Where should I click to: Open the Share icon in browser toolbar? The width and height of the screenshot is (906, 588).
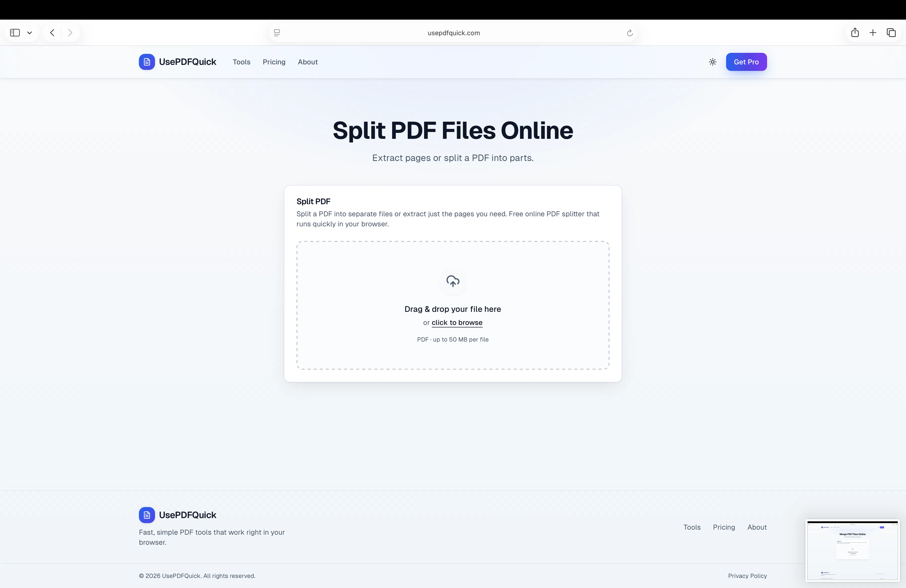pyautogui.click(x=855, y=32)
